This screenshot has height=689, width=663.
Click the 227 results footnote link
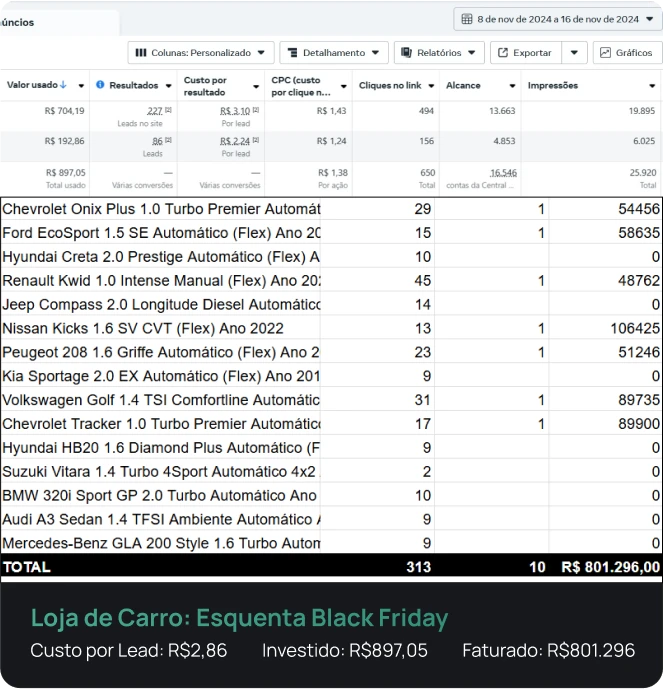coord(154,111)
